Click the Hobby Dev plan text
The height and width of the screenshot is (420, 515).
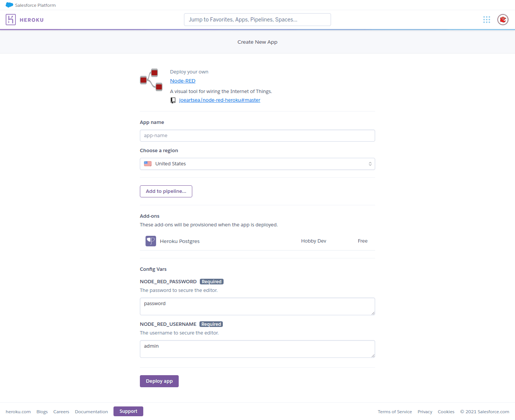click(314, 241)
